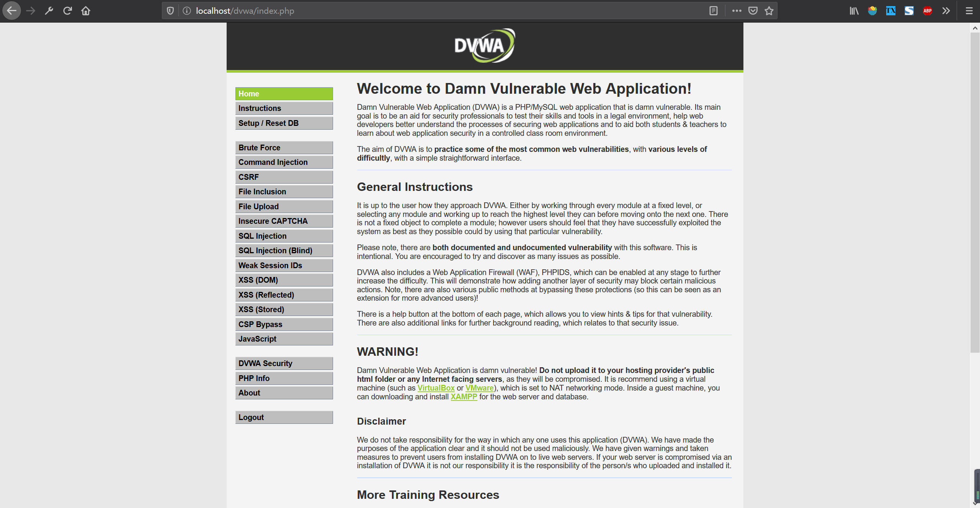
Task: Reload the page with refresh icon
Action: coord(68,11)
